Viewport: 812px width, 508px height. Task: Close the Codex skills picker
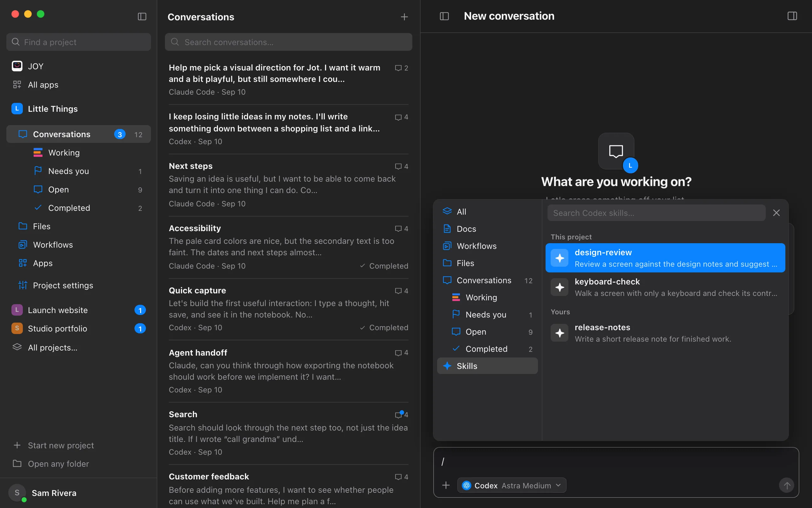point(776,213)
